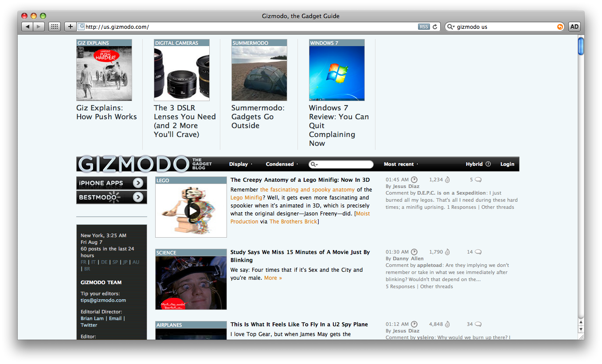
Task: Reload the page using the refresh icon
Action: tap(435, 27)
